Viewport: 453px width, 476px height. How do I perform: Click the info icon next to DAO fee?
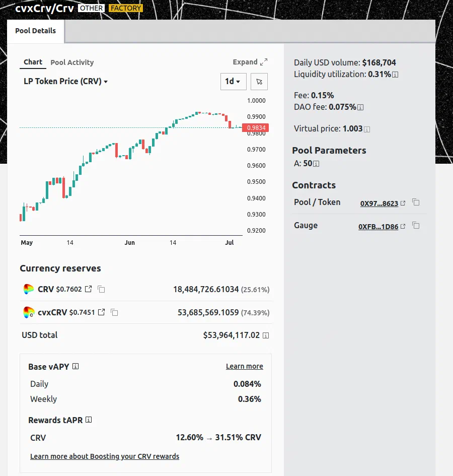pyautogui.click(x=360, y=107)
